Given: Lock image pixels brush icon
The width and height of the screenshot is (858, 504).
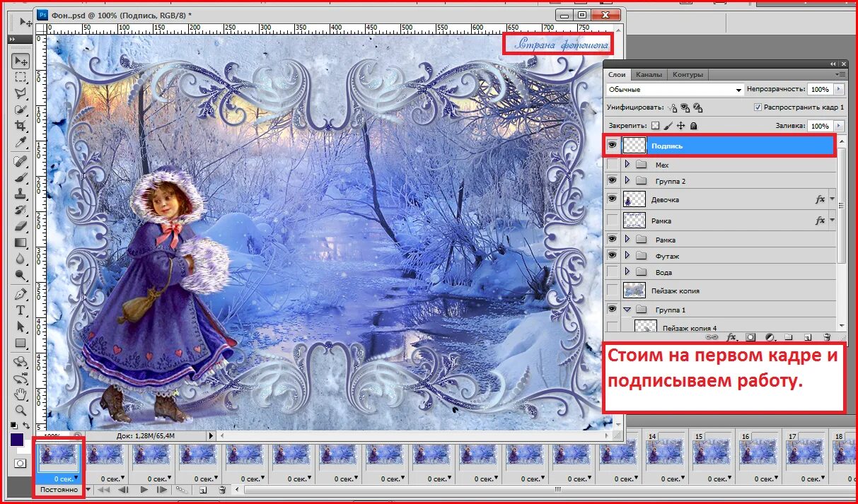Looking at the screenshot, I should (x=668, y=125).
